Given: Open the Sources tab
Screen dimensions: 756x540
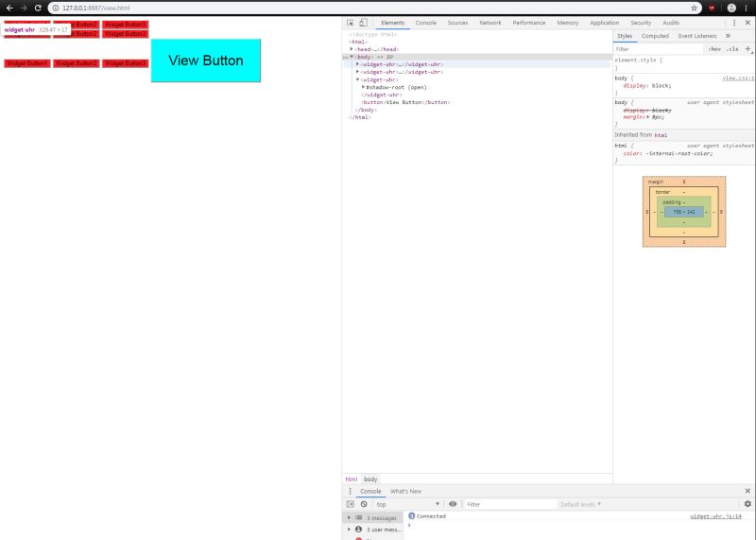Looking at the screenshot, I should click(457, 23).
